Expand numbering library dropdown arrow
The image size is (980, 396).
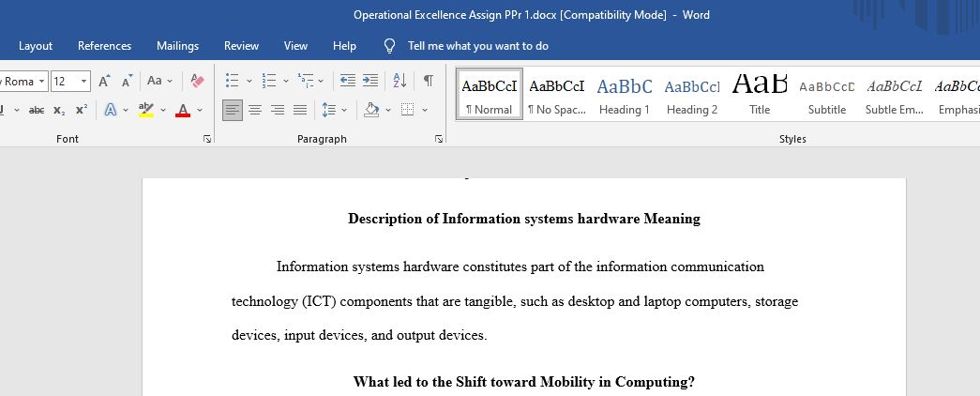pos(286,81)
